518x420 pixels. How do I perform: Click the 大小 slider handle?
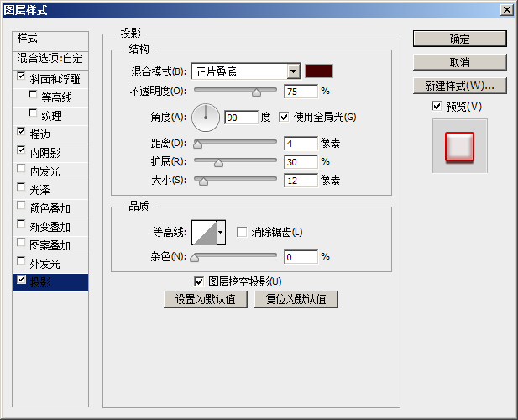click(203, 181)
